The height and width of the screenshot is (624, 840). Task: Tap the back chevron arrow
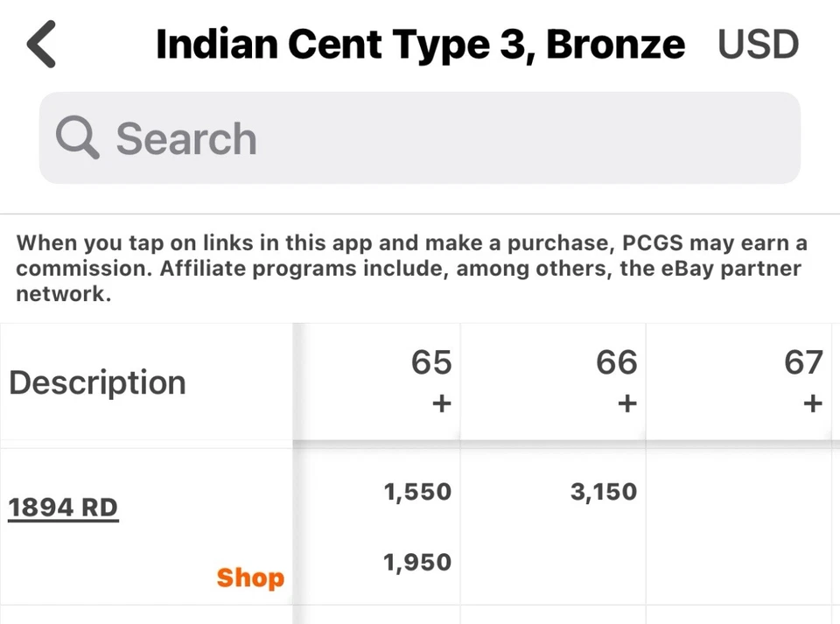(x=42, y=46)
